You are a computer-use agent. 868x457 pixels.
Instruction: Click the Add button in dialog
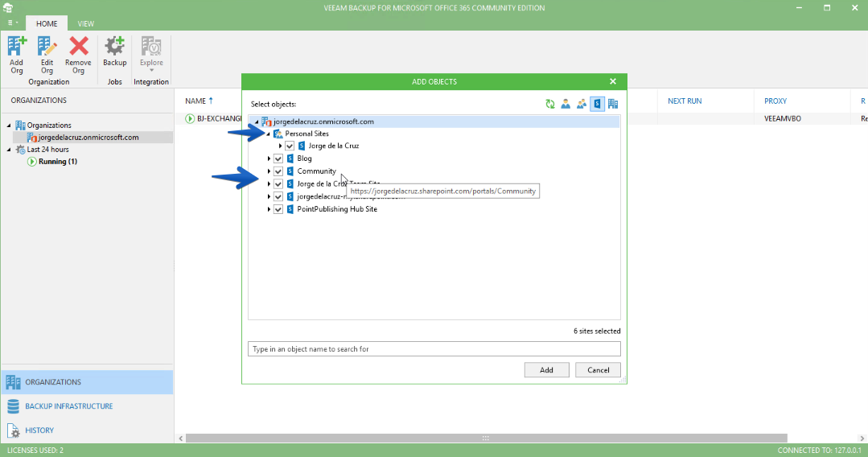pyautogui.click(x=546, y=370)
